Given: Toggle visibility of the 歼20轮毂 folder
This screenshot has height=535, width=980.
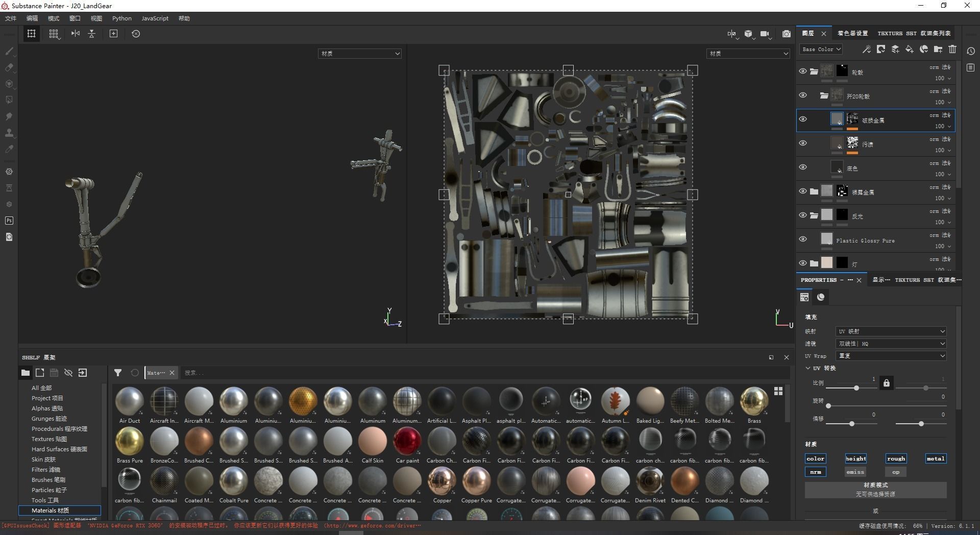Looking at the screenshot, I should (x=803, y=95).
